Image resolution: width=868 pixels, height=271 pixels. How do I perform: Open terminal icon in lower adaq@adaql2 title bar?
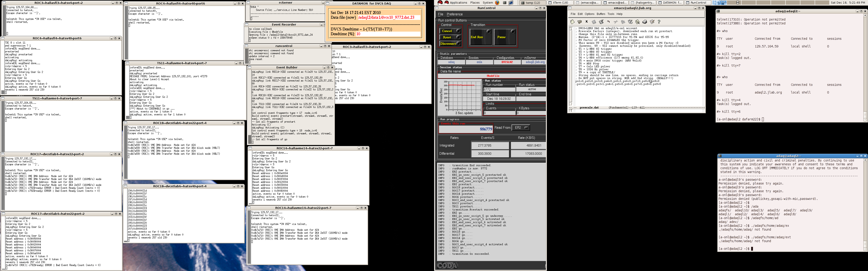pos(720,156)
